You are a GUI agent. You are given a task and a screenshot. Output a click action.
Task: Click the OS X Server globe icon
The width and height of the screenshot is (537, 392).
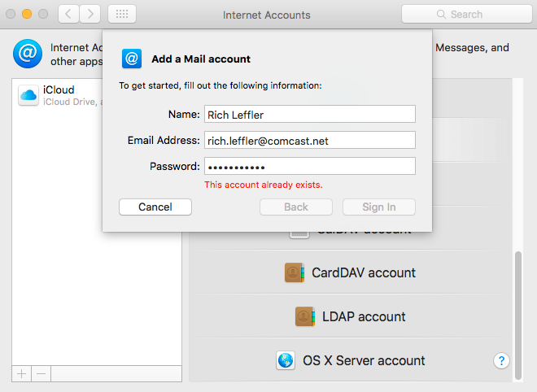(286, 360)
